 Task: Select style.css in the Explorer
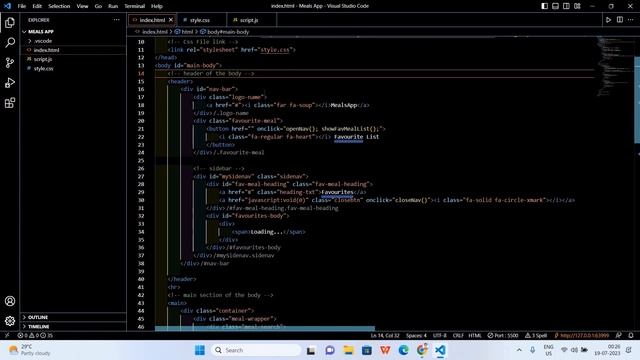pos(44,69)
